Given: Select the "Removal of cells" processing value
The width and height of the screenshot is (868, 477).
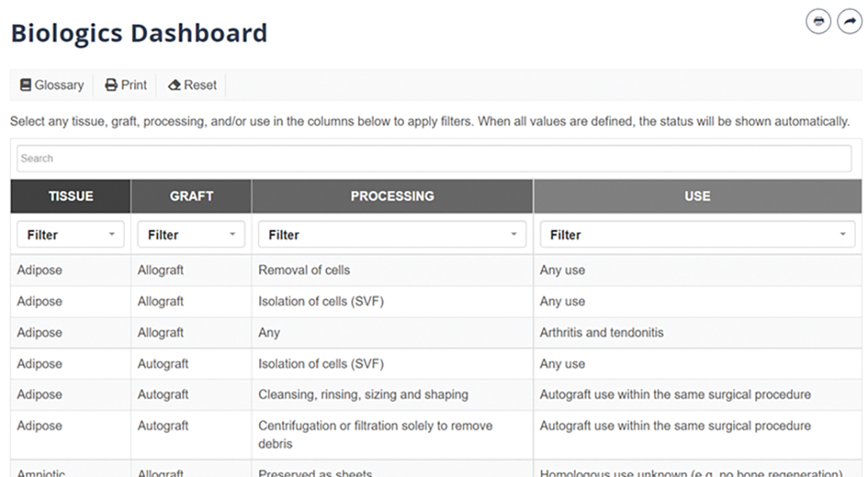Looking at the screenshot, I should pyautogui.click(x=304, y=270).
